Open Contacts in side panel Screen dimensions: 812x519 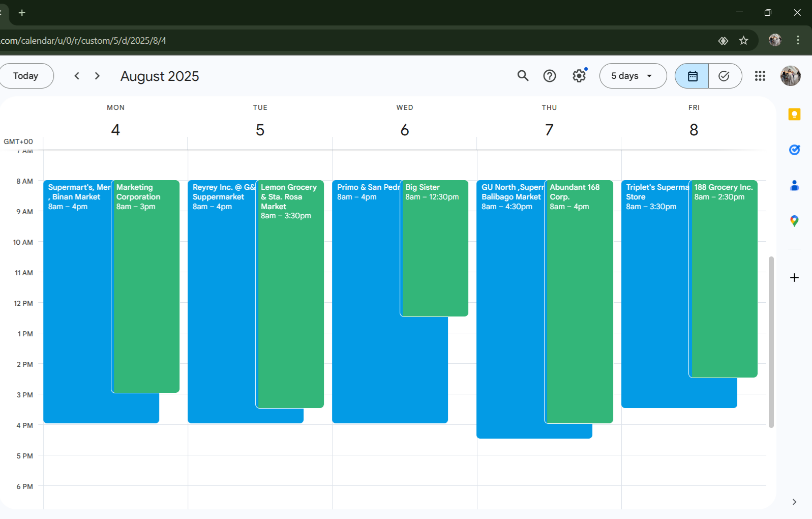pos(794,186)
